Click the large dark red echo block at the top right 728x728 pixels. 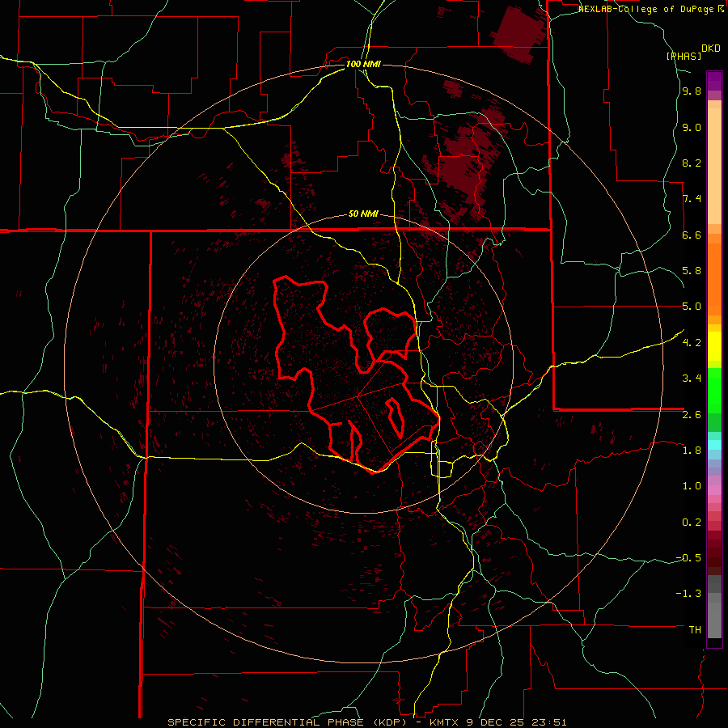coord(519,34)
